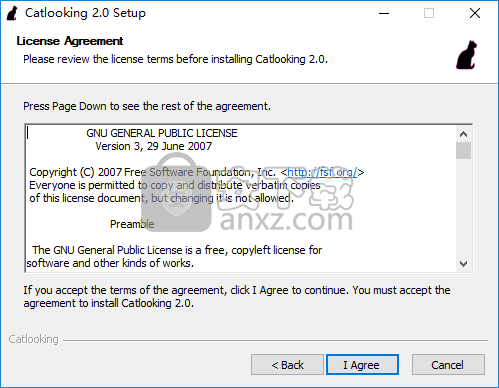Click the Catlooking 2.0 Setup window title

[x=85, y=13]
